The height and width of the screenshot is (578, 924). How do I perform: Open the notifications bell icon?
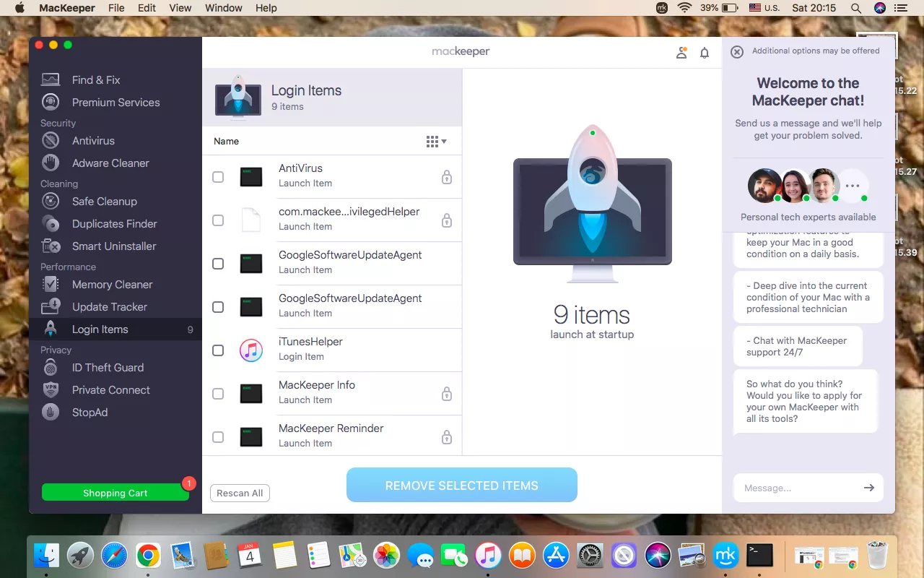point(705,53)
